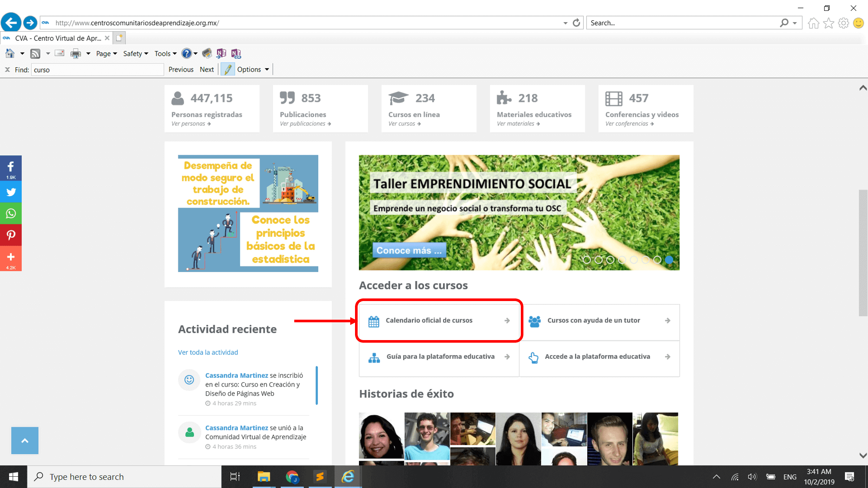This screenshot has height=488, width=868.
Task: Open a new browser tab
Action: [x=119, y=38]
